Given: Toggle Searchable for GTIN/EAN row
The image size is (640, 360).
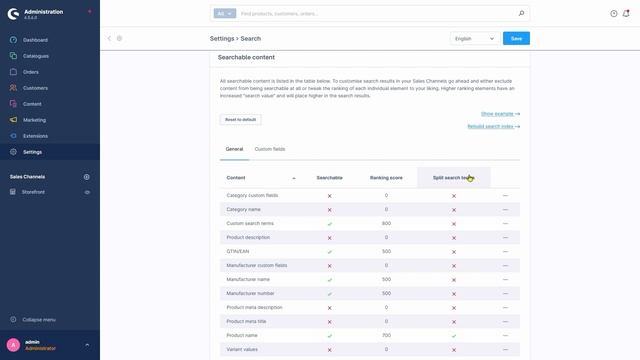Looking at the screenshot, I should tap(329, 252).
